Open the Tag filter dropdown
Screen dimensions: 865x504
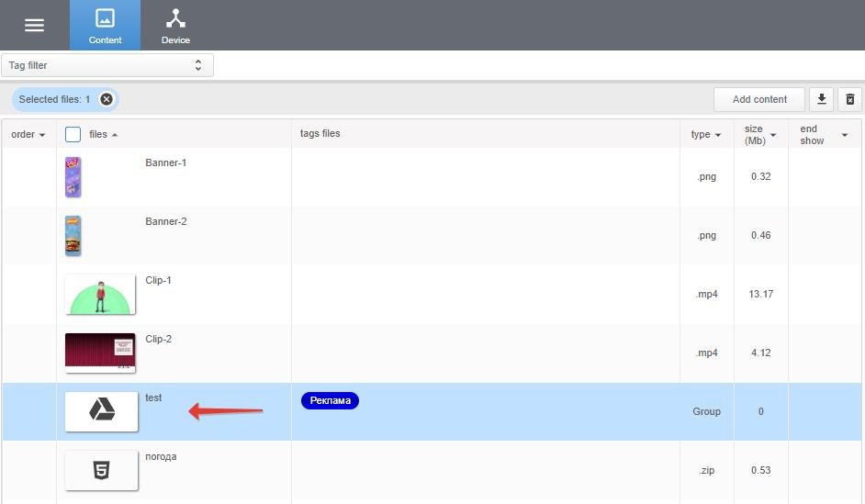pyautogui.click(x=107, y=65)
